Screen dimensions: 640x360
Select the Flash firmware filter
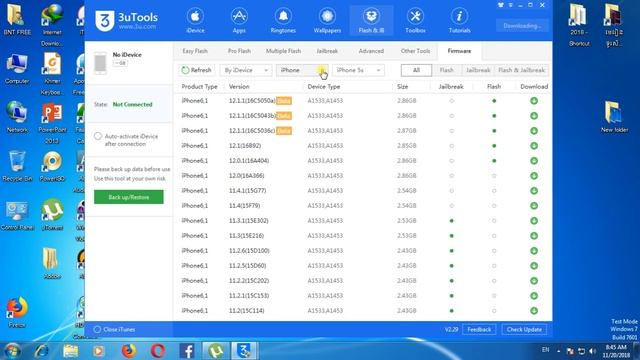tap(447, 70)
